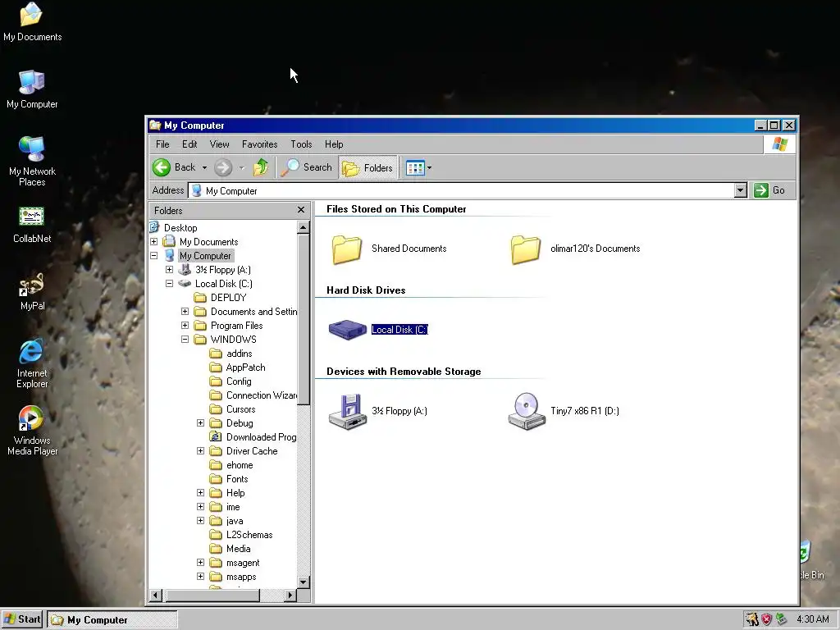The height and width of the screenshot is (630, 840).
Task: Open the Favorites menu
Action: (260, 144)
